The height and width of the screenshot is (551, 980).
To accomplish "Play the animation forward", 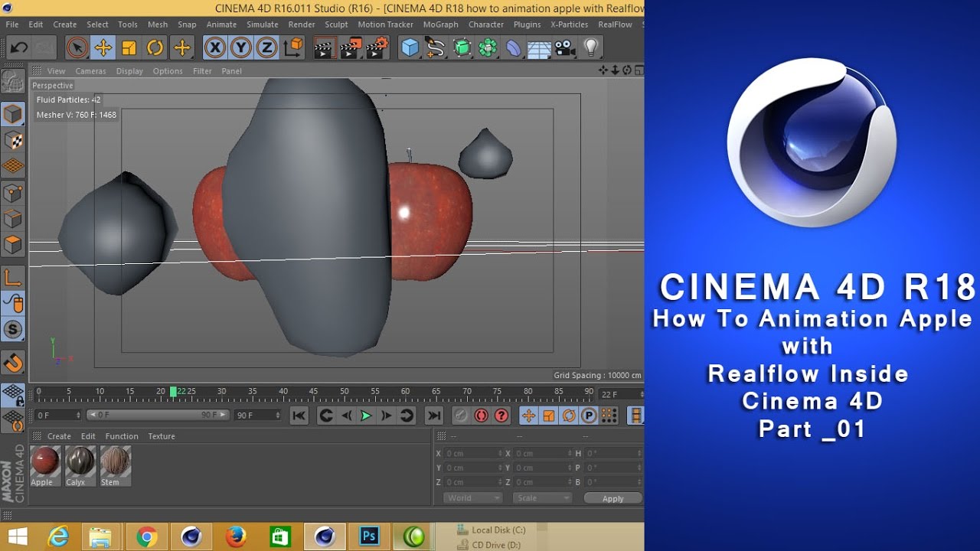I will (x=366, y=416).
